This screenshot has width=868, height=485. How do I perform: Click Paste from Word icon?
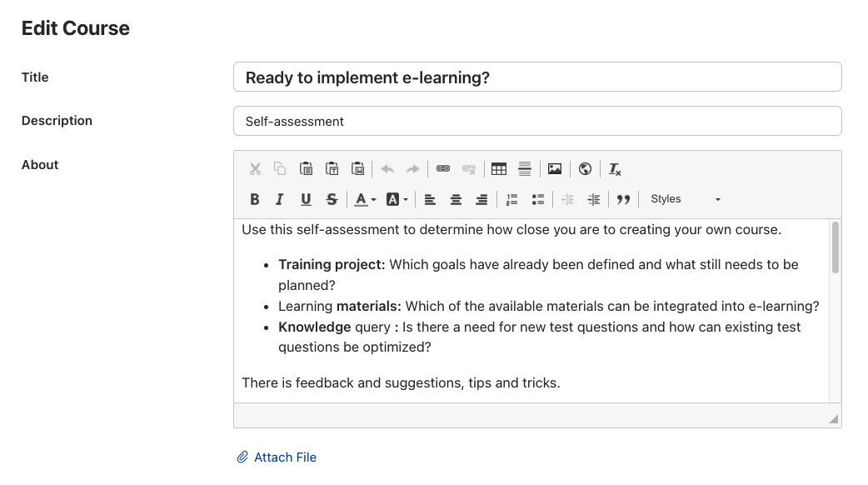tap(357, 169)
